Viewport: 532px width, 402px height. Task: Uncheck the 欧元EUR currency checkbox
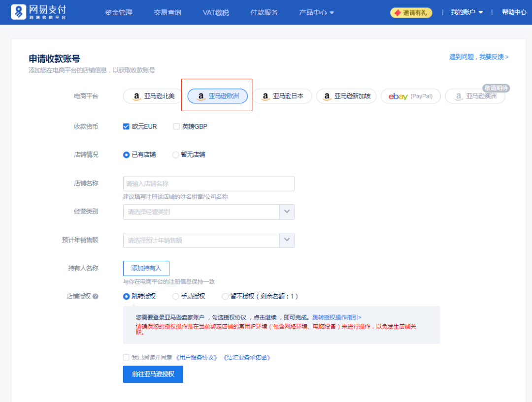126,126
